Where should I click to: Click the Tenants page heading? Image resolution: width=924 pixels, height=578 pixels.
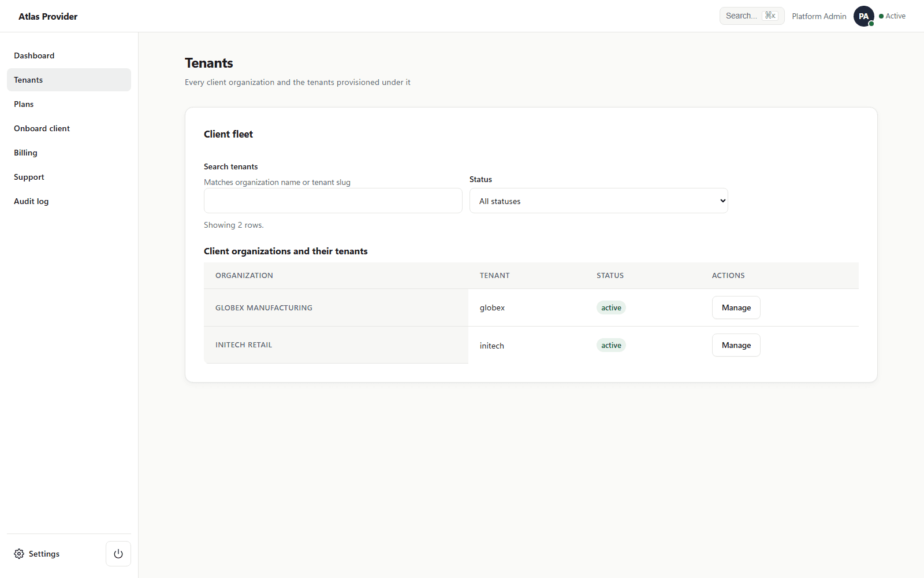click(x=209, y=63)
